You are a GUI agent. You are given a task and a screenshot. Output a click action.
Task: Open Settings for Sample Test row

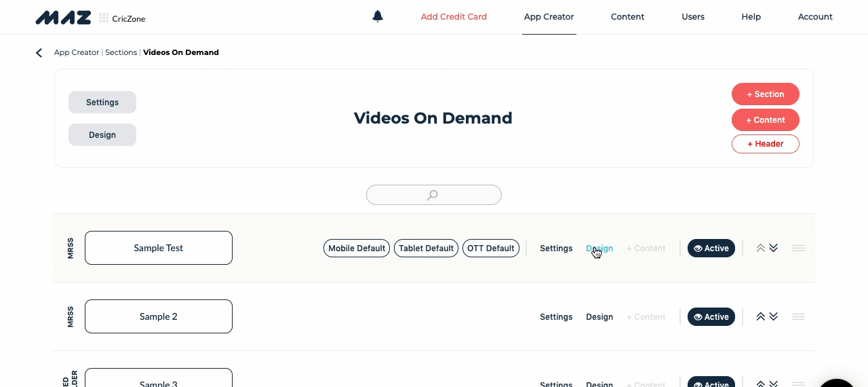556,248
